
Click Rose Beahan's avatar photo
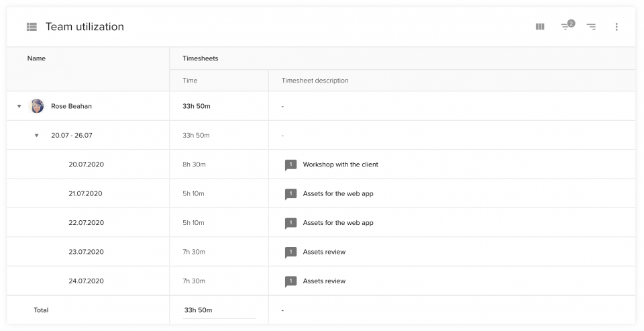36,106
